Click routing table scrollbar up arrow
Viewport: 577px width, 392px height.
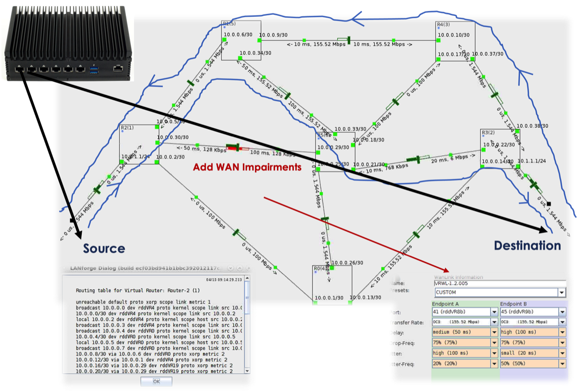(248, 278)
